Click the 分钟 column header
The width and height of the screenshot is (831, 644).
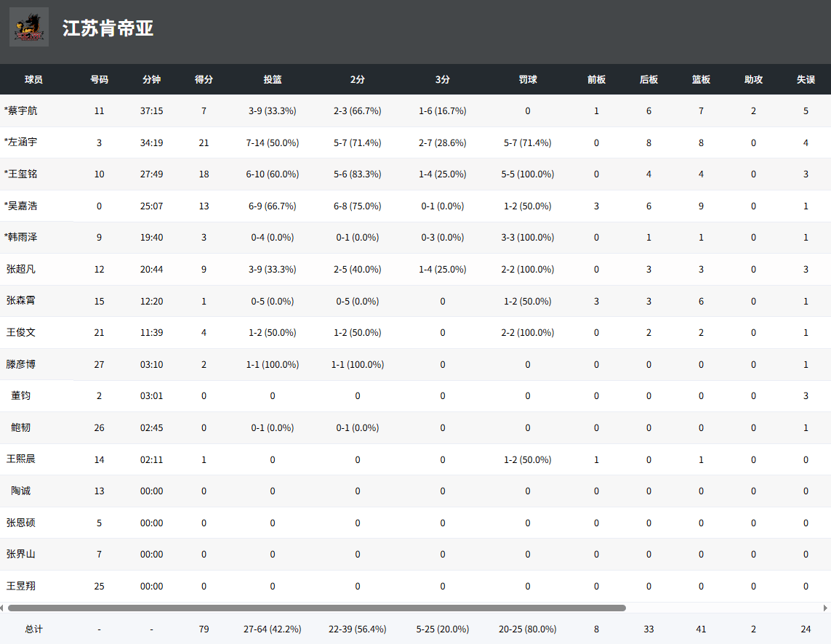click(151, 79)
